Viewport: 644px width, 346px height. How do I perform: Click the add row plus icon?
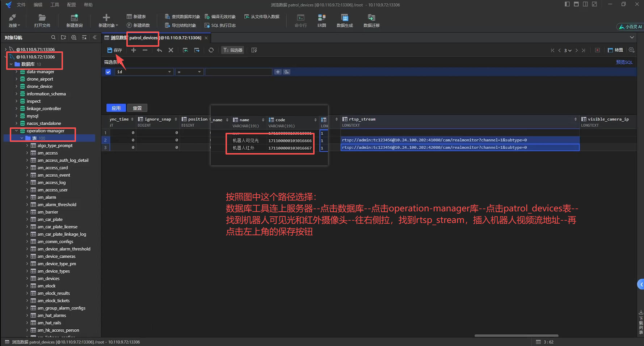[134, 50]
